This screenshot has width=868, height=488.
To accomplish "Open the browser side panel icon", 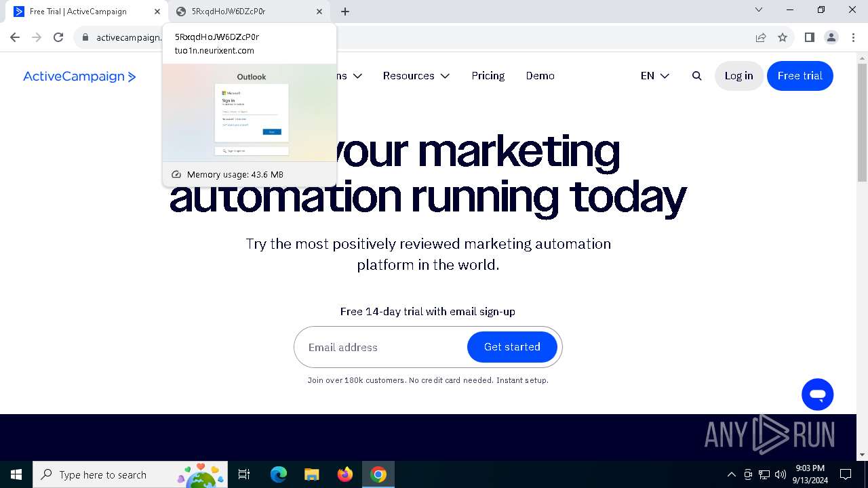I will [809, 37].
